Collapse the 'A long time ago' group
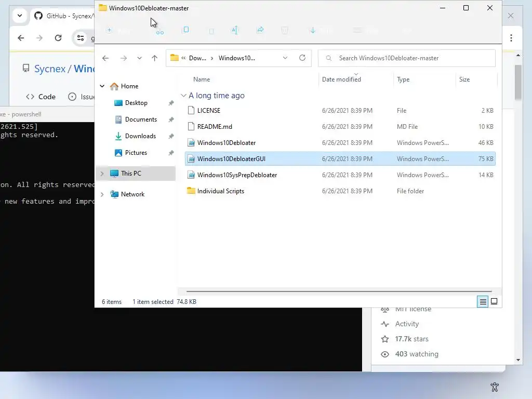This screenshot has width=532, height=399. 183,96
